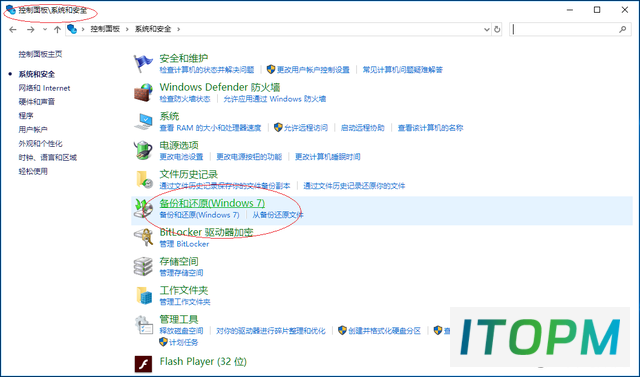
Task: Click the Power Options battery icon
Action: point(143,151)
